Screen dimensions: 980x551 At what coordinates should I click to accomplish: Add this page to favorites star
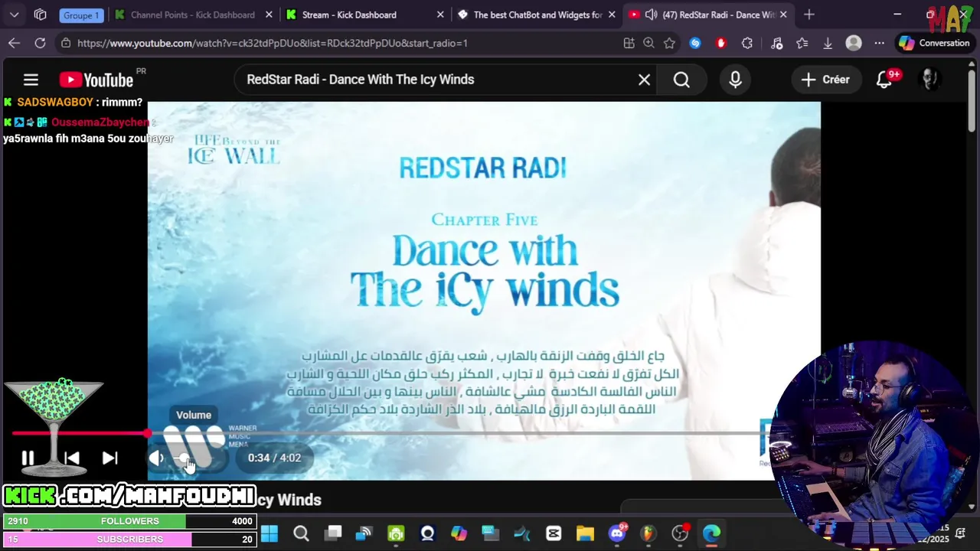(x=670, y=43)
